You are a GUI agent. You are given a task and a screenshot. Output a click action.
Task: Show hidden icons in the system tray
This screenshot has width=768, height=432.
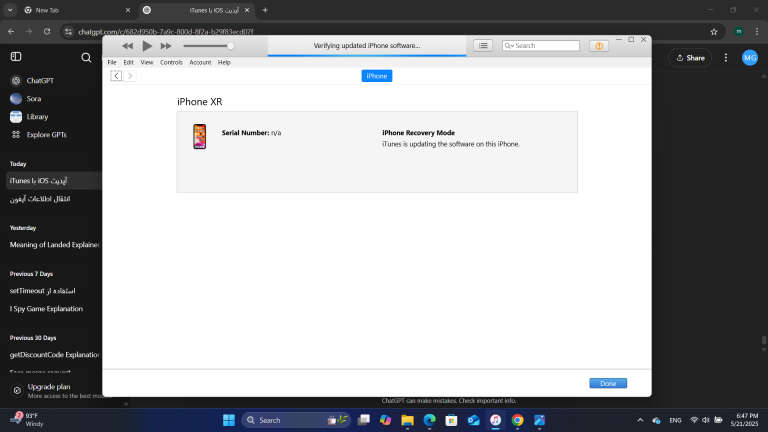tap(641, 420)
